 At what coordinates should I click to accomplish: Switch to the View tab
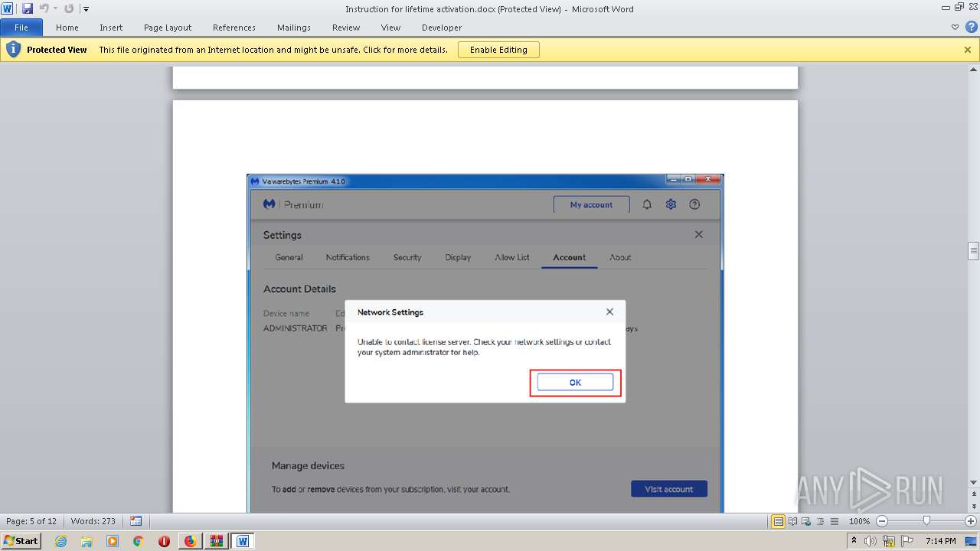pos(390,28)
